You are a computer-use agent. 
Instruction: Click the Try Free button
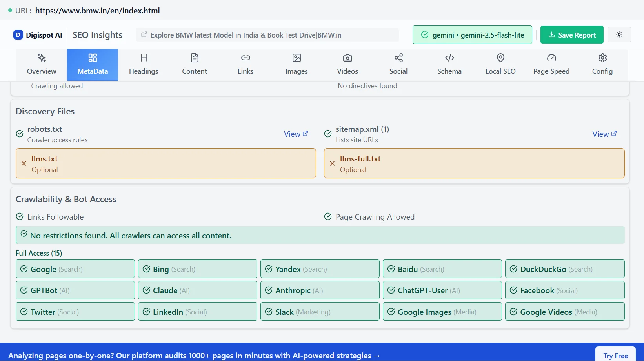pyautogui.click(x=615, y=355)
